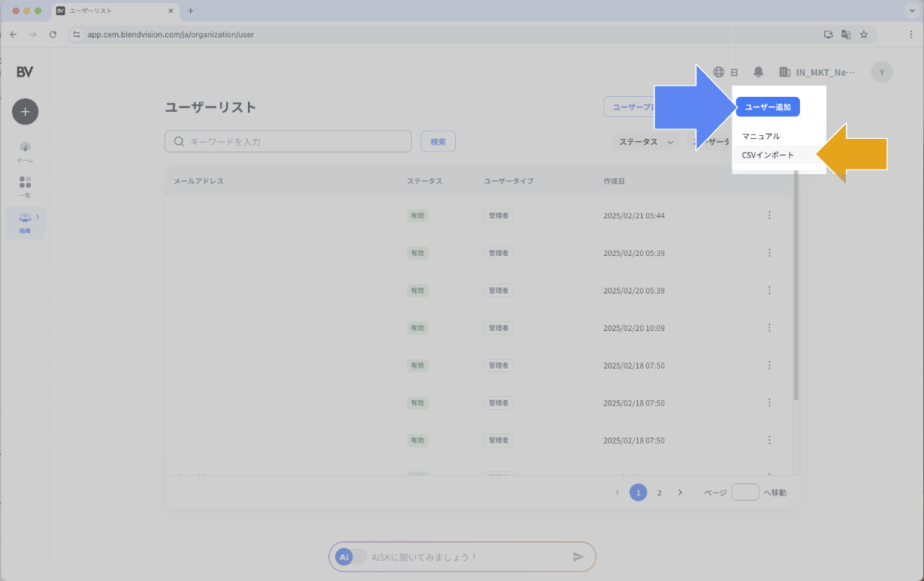Screen dimensions: 924x581
Task: Go to next page arrow in pagination
Action: click(x=680, y=492)
